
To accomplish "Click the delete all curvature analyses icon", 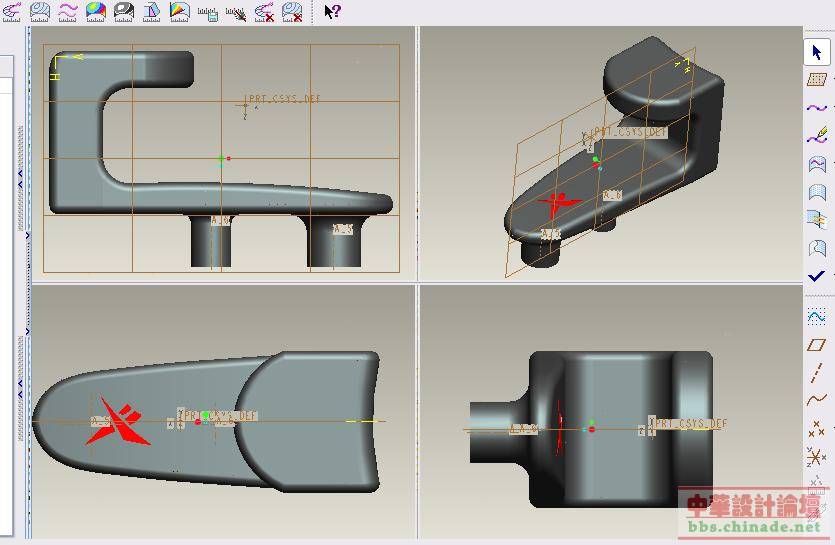I will [264, 12].
